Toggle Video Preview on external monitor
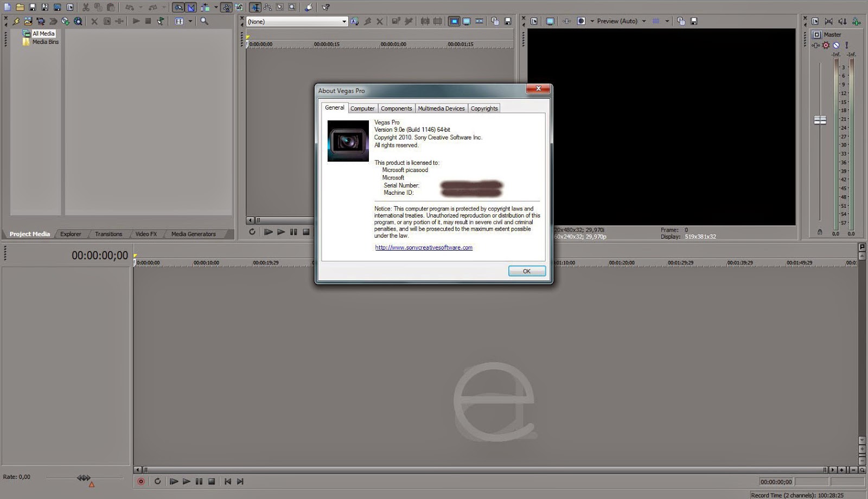 point(550,21)
